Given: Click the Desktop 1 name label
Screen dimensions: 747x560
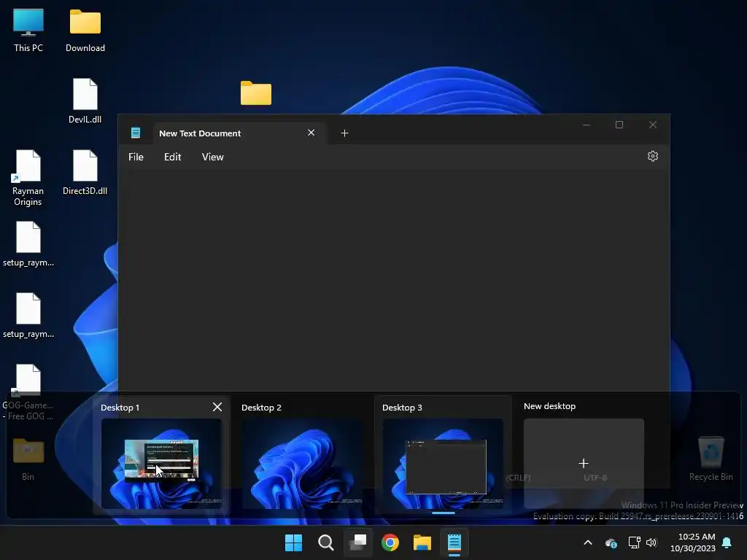Looking at the screenshot, I should (x=120, y=408).
